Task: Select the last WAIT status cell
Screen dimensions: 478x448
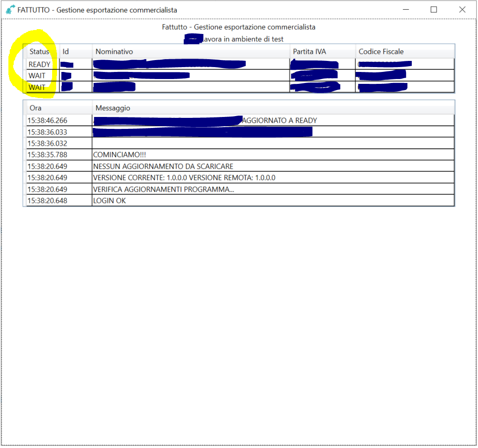Action: [43, 87]
